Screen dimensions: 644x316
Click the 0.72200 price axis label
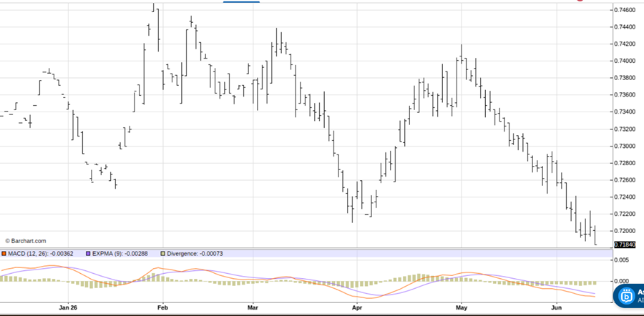625,214
